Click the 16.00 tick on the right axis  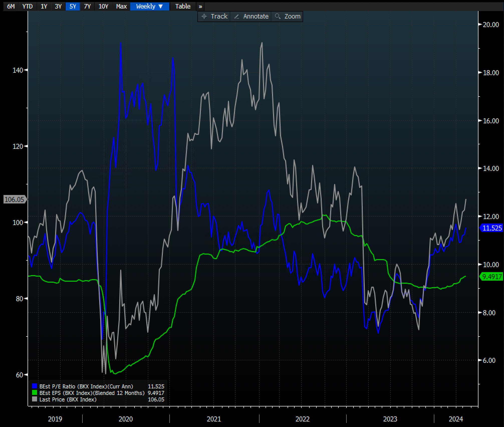[491, 121]
